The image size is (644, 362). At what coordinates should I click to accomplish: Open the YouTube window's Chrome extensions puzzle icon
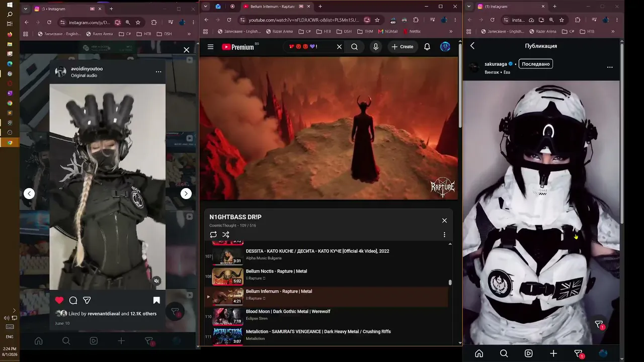[416, 20]
